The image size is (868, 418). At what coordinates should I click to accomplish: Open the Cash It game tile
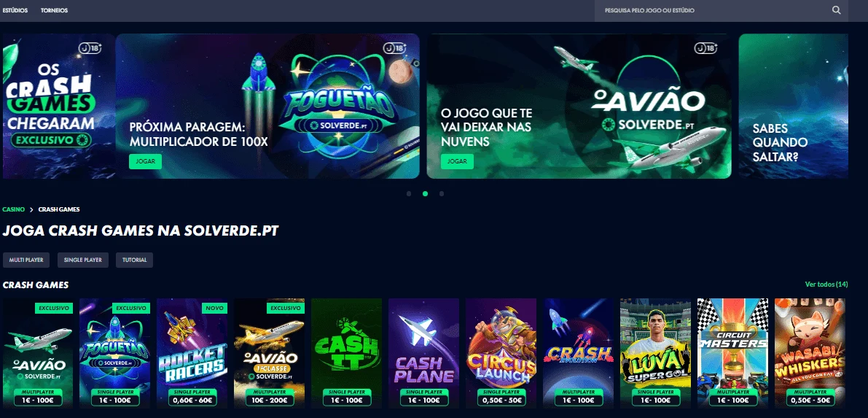pyautogui.click(x=346, y=352)
